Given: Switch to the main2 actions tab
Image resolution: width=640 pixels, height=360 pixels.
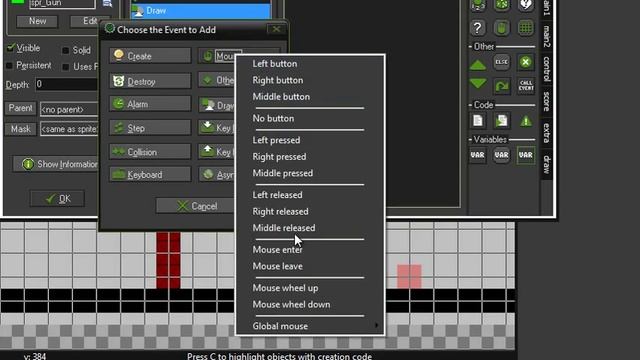Looking at the screenshot, I should click(547, 36).
